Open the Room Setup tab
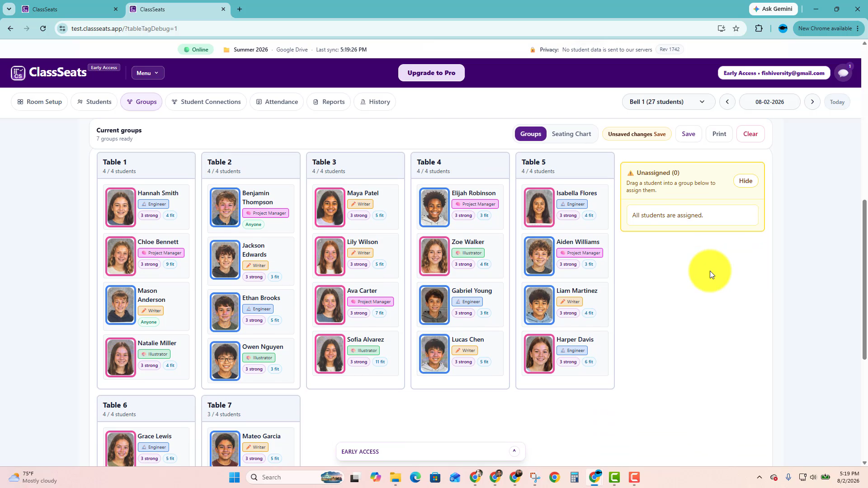Image resolution: width=868 pixels, height=488 pixels. [x=40, y=102]
